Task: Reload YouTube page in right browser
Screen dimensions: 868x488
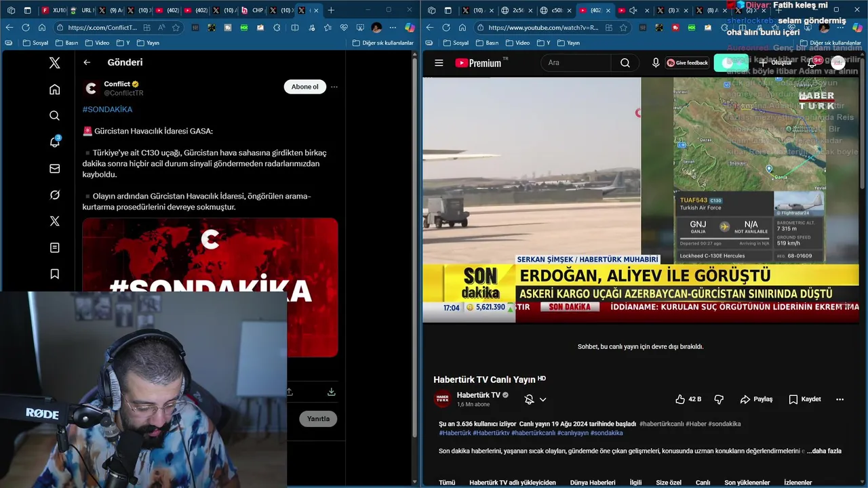Action: pyautogui.click(x=446, y=28)
